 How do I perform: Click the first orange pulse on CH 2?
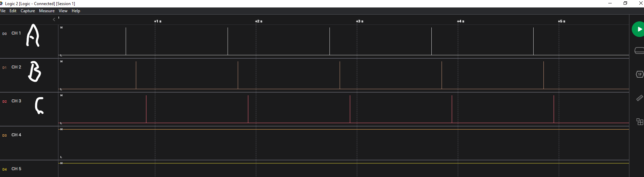[136, 75]
